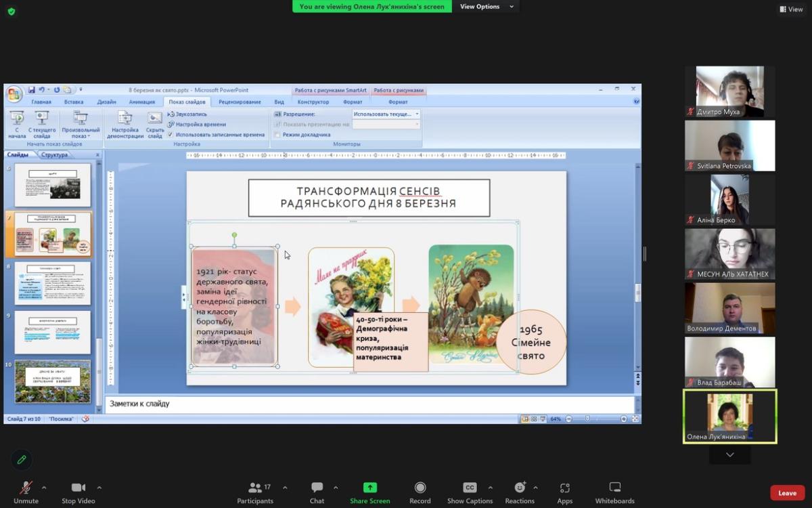
Task: Click into notes field Заметки к слайду
Action: [x=369, y=404]
